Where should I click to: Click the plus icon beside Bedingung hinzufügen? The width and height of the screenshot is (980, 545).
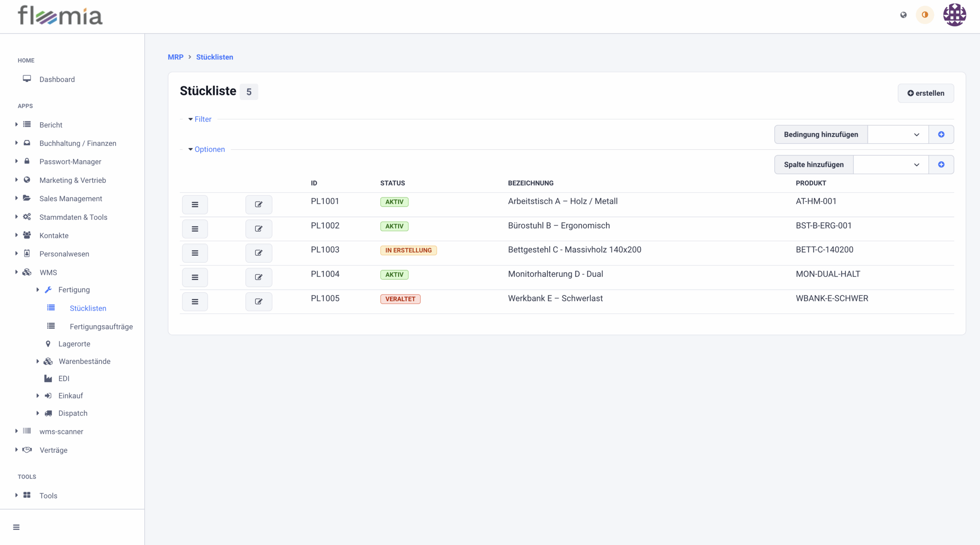point(941,134)
